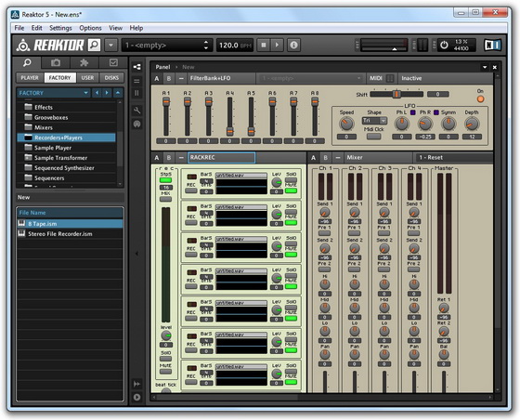Click the MIDI controller icon under the wrench
The width and height of the screenshot is (520, 420).
[136, 124]
